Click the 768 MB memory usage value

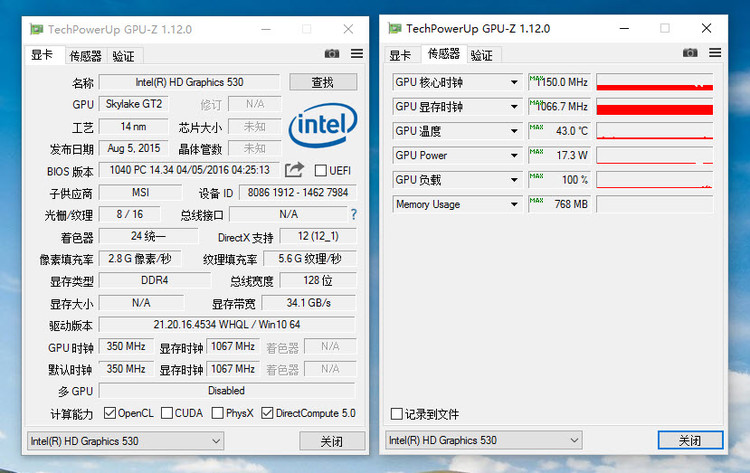(559, 204)
